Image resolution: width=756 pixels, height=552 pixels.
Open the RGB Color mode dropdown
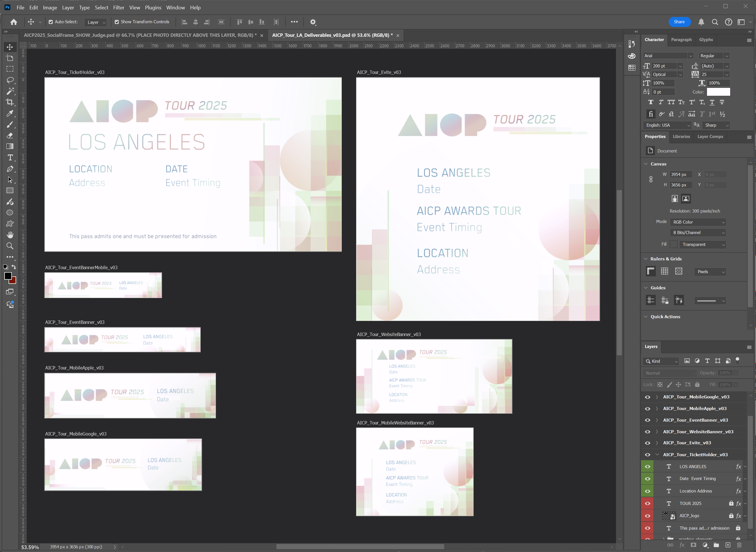pos(698,222)
